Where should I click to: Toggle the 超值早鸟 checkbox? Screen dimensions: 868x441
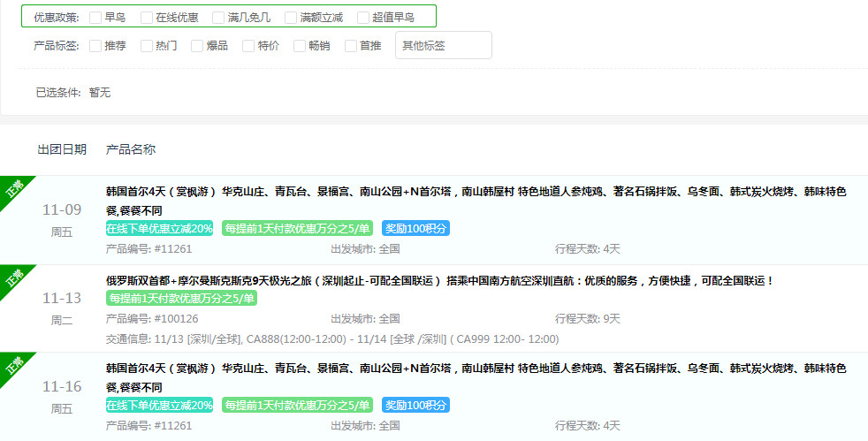(x=363, y=18)
